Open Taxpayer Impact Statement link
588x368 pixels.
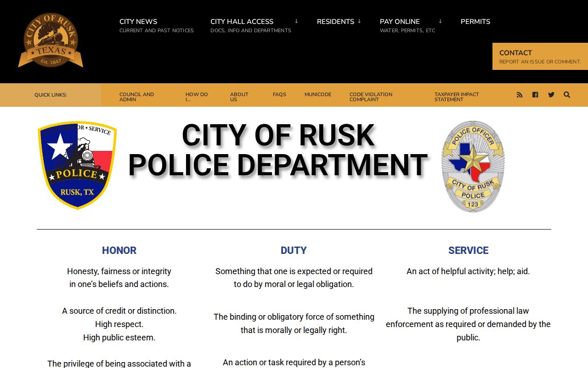tap(457, 97)
